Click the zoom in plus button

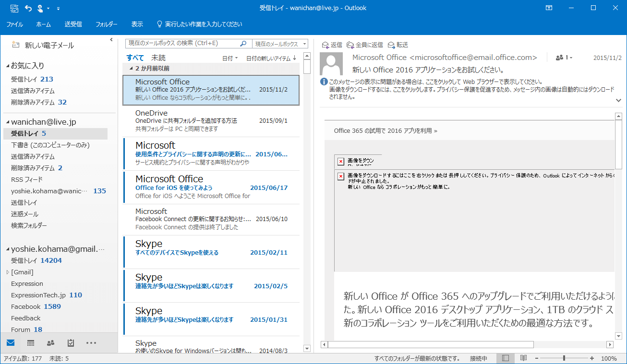592,358
